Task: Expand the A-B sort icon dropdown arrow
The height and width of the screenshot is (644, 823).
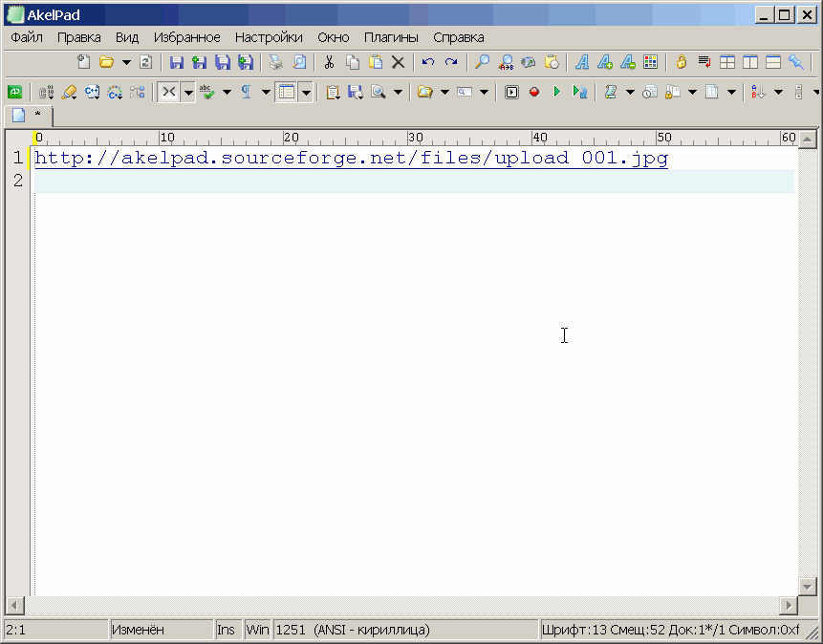Action: coord(779,93)
